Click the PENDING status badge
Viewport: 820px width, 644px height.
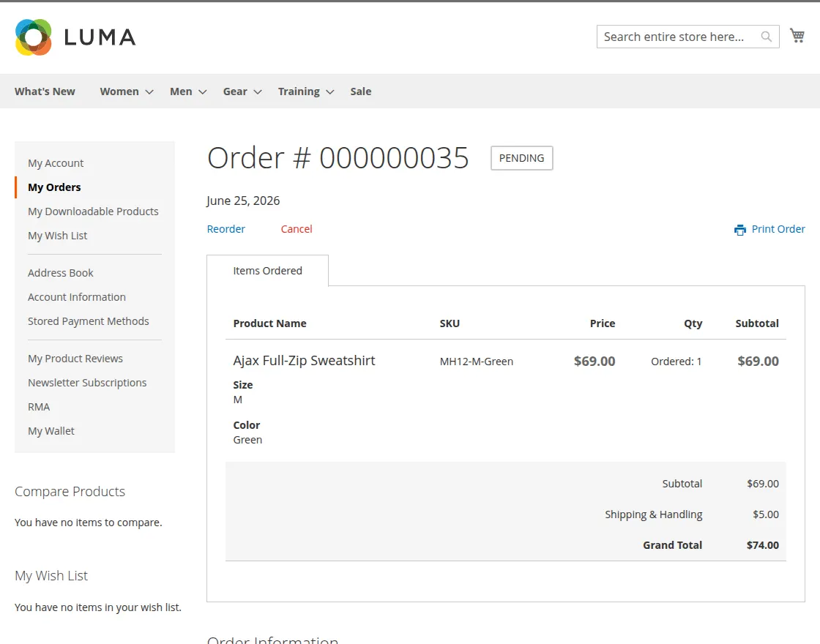(521, 158)
